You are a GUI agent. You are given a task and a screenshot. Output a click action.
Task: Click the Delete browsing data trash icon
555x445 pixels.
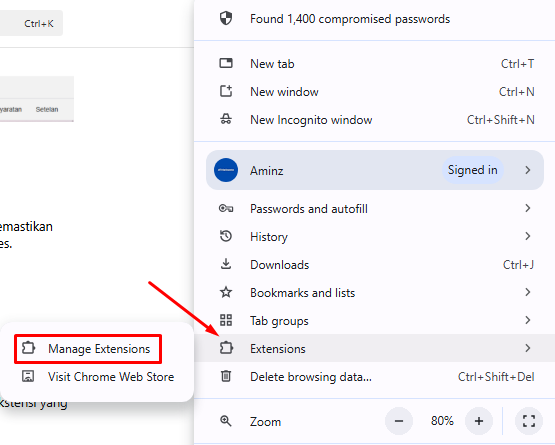226,376
